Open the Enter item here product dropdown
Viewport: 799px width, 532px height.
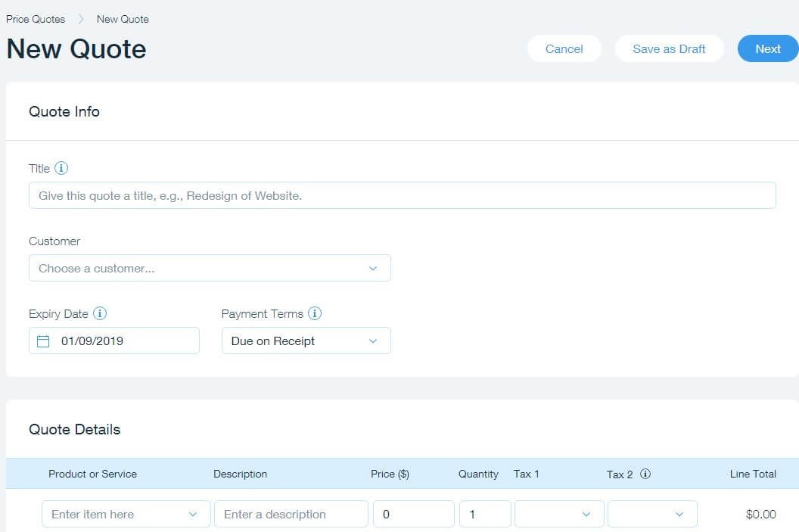pos(126,514)
